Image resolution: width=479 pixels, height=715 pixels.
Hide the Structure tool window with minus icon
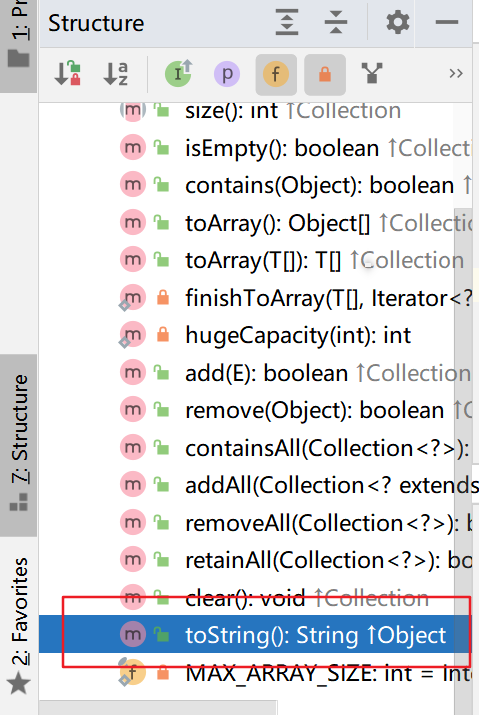(x=446, y=22)
